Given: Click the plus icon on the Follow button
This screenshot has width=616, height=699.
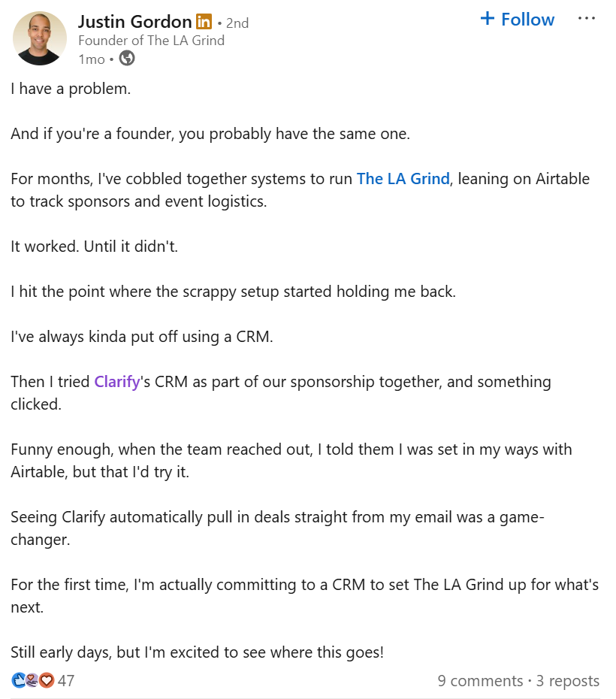Looking at the screenshot, I should coord(489,19).
